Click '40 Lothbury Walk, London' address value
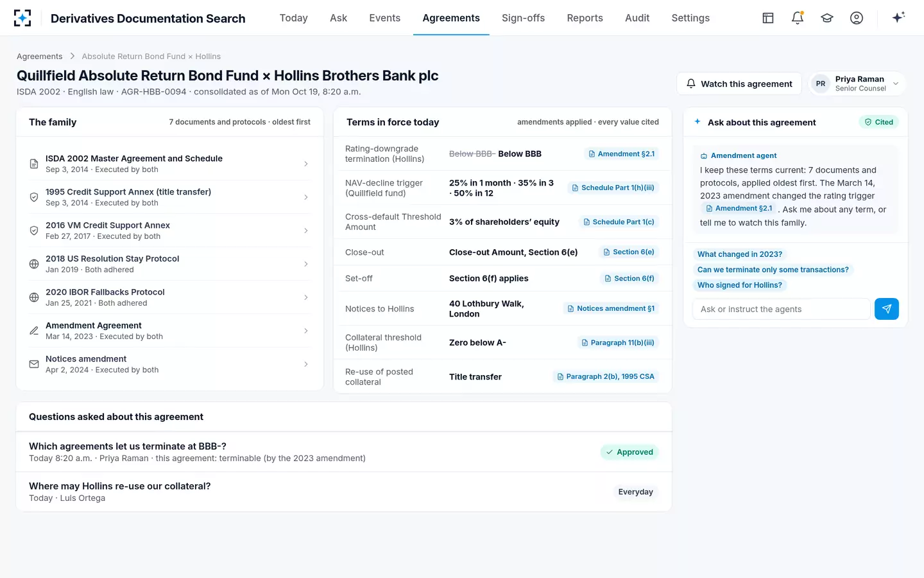The image size is (924, 578). click(486, 308)
